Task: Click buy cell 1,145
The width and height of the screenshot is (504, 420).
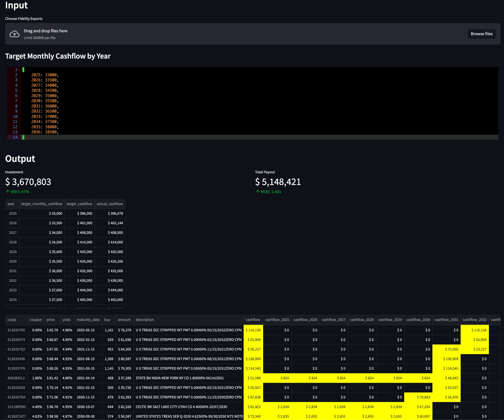Action: pos(109,369)
